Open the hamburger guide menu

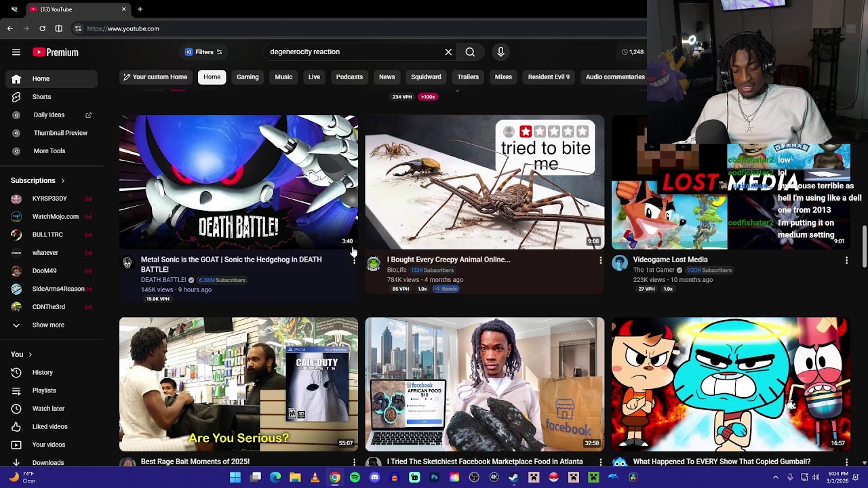pyautogui.click(x=16, y=52)
